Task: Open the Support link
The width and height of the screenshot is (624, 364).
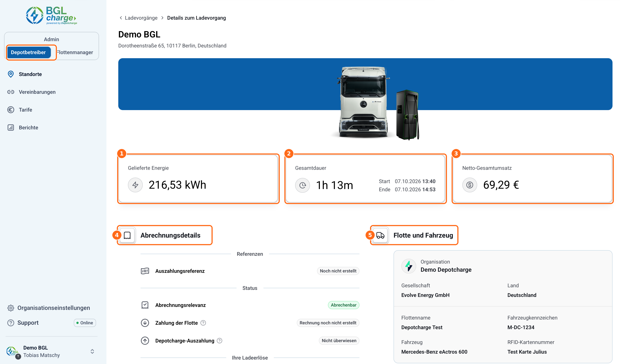Action: click(x=28, y=323)
